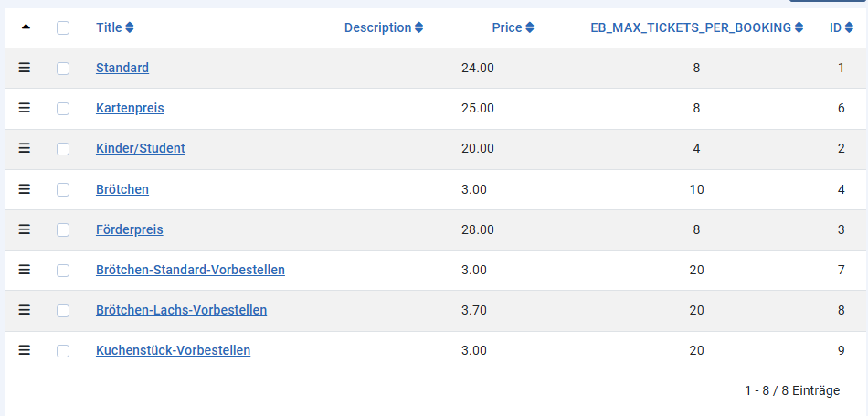Click reorder handle for Brötchen-Lachs-Vorbestellen
Viewport: 868px width, 416px height.
click(x=25, y=310)
